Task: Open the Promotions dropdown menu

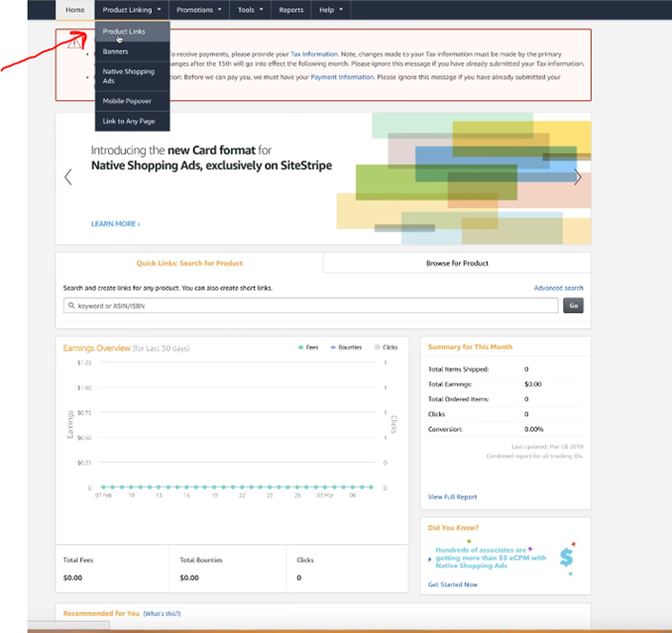Action: [199, 10]
